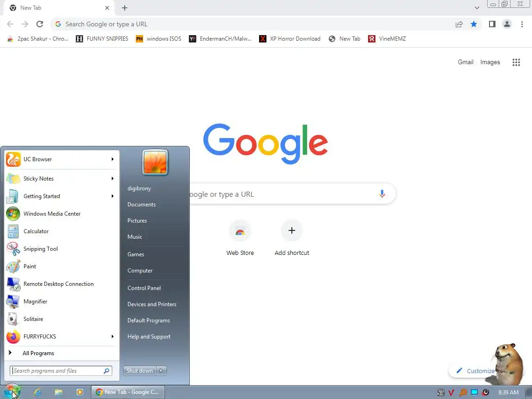Expand All Programs list
This screenshot has width=532, height=399.
click(62, 353)
